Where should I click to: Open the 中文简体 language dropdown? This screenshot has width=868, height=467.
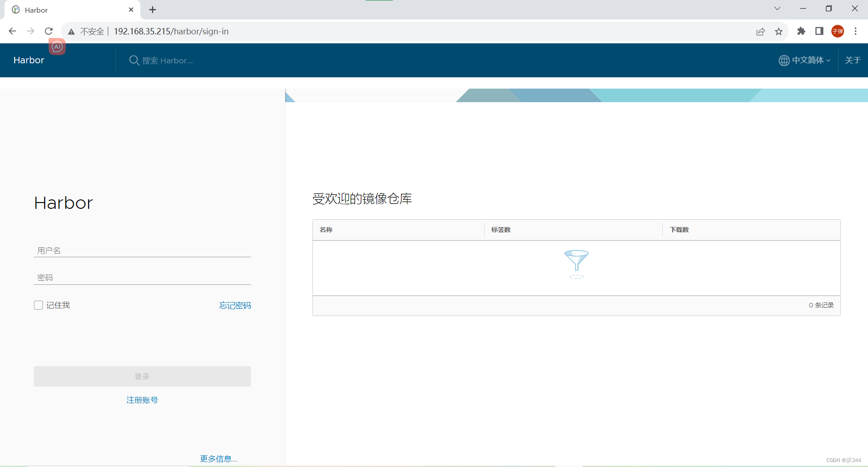point(809,60)
